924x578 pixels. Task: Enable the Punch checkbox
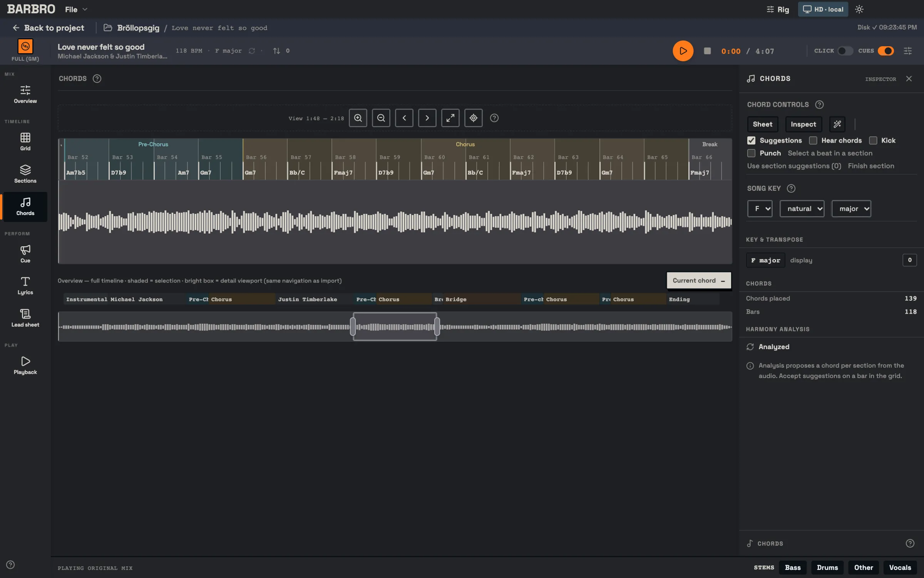752,153
